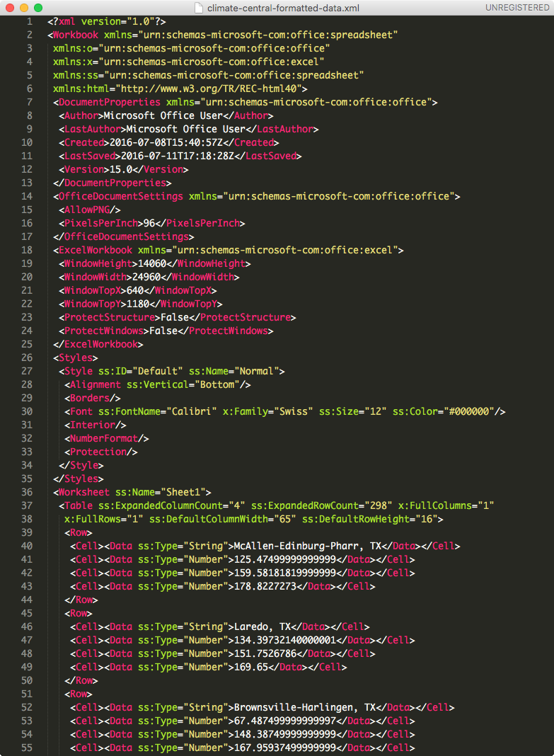Click line number 36 in the gutter
Image resolution: width=554 pixels, height=756 pixels.
click(x=27, y=492)
